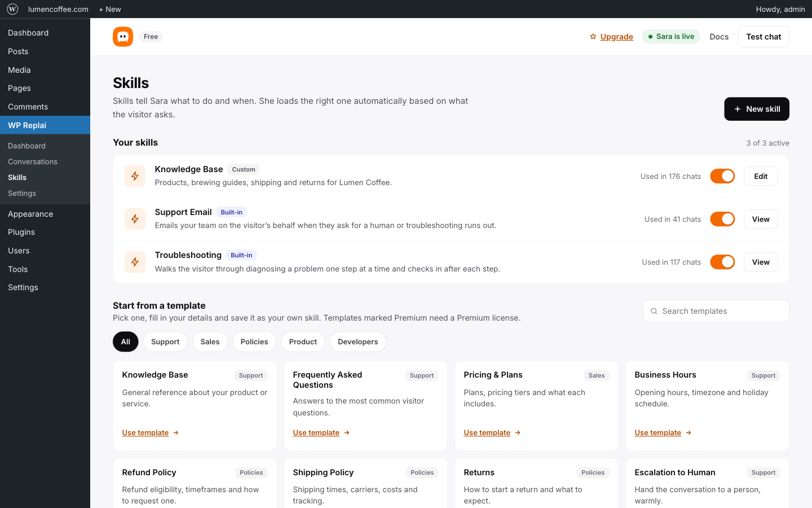Use the Business Hours template

(658, 433)
